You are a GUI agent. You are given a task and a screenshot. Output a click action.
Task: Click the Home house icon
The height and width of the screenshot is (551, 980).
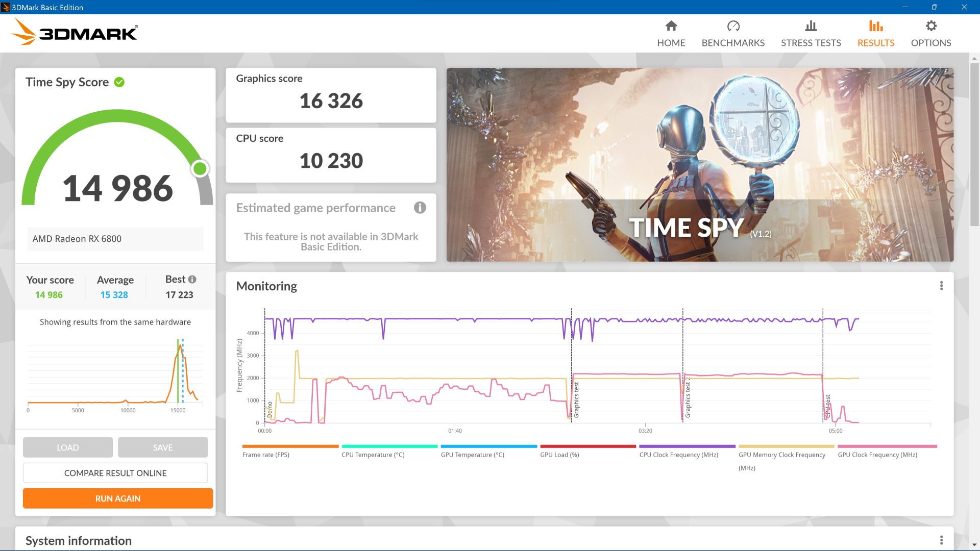[671, 26]
